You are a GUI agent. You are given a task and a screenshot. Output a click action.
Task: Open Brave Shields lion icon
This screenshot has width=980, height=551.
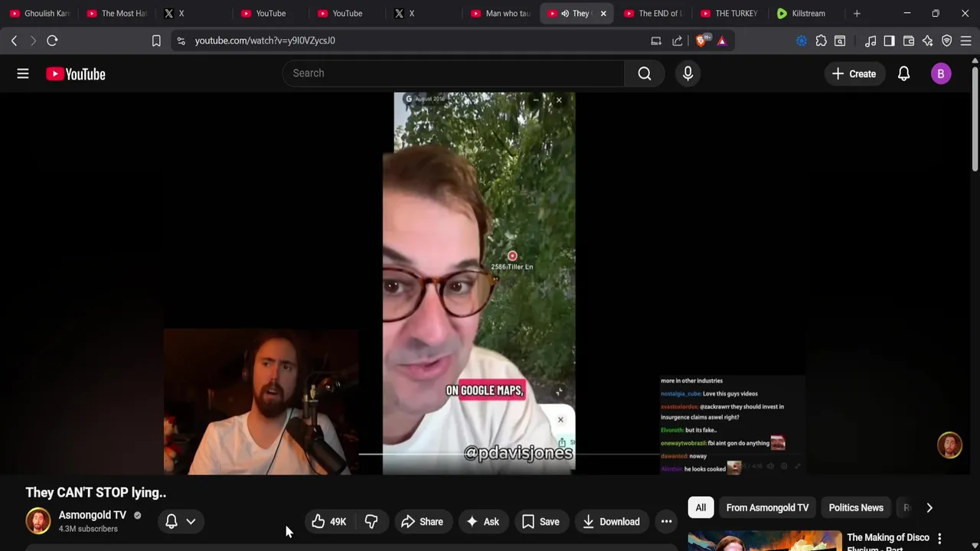[x=701, y=41]
